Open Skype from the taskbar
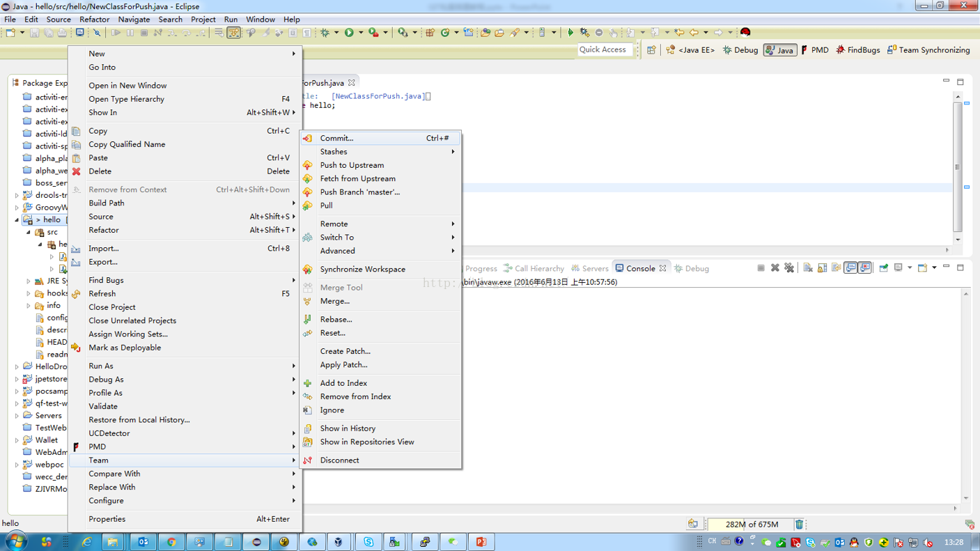The image size is (980, 551). (368, 542)
